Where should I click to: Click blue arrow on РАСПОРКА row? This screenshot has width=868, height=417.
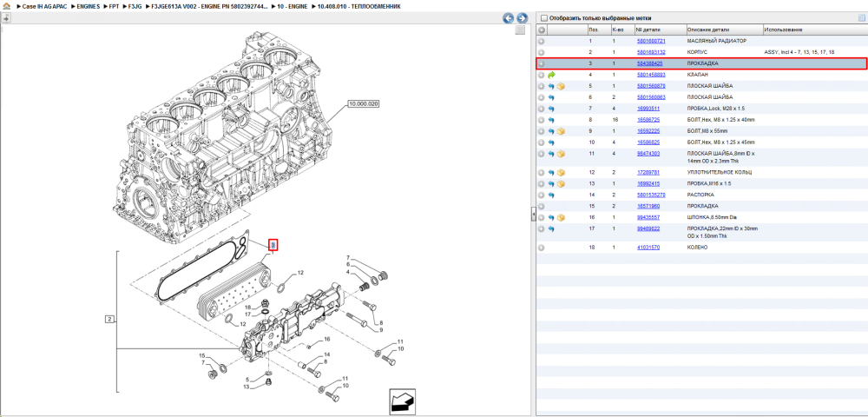click(x=551, y=195)
